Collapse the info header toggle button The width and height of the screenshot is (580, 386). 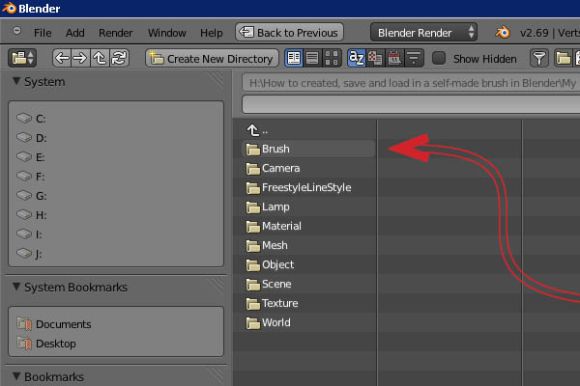coord(17,31)
